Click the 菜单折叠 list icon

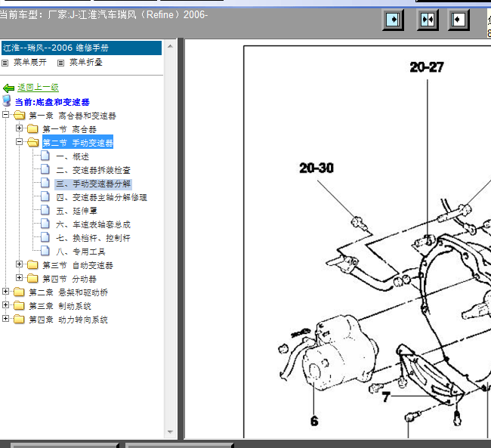pyautogui.click(x=60, y=63)
